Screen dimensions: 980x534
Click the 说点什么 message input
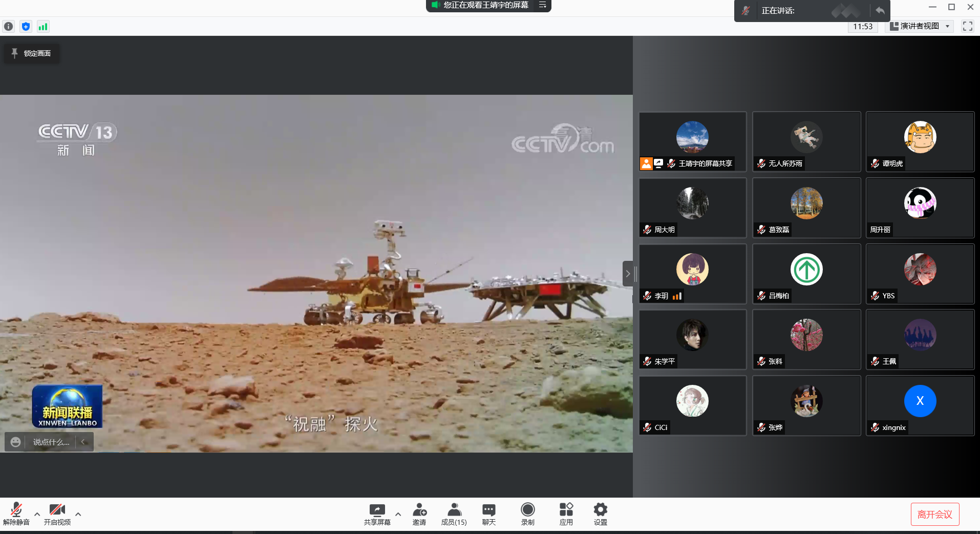(51, 442)
